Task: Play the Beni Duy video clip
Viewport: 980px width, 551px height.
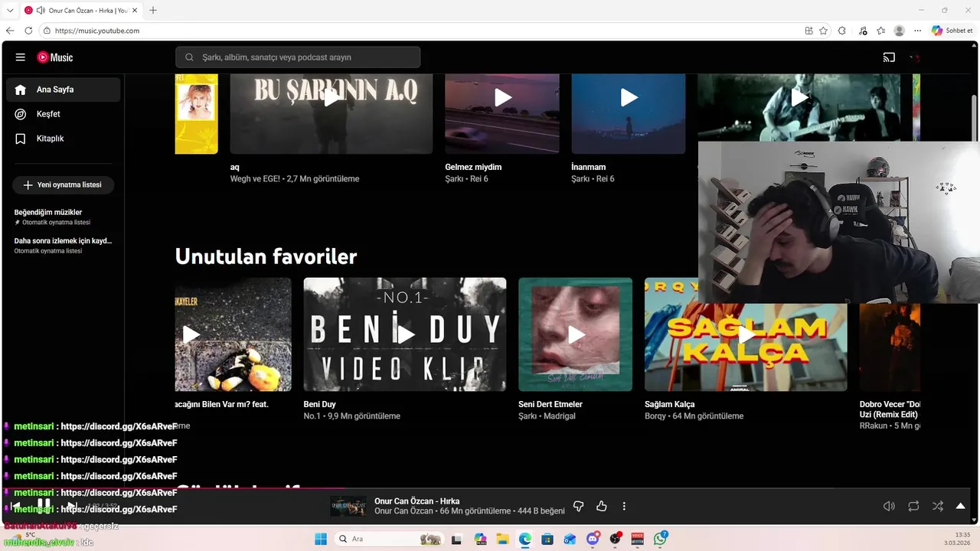Action: 405,334
